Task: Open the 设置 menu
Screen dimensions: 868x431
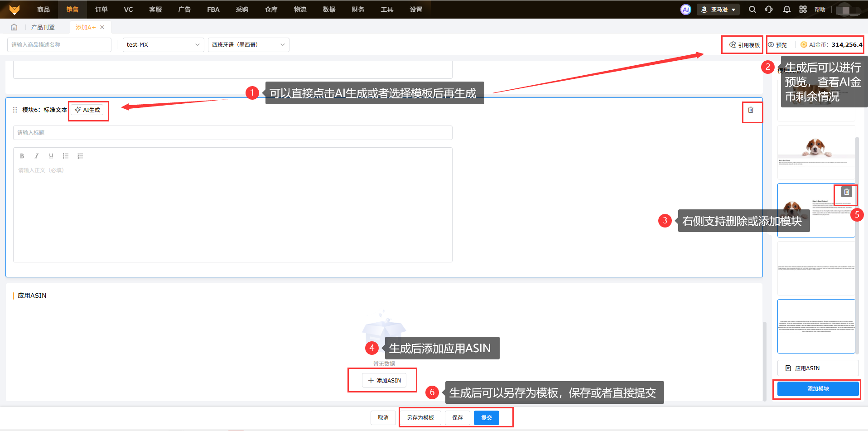Action: tap(416, 10)
